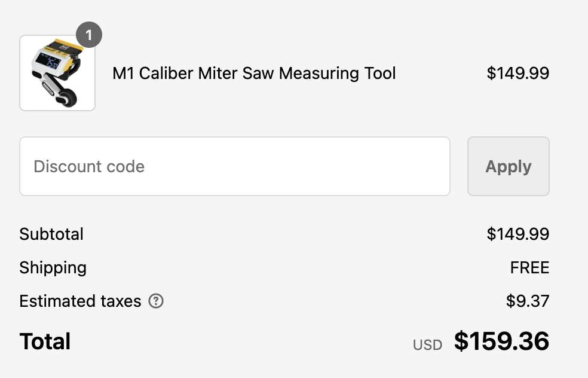This screenshot has height=378, width=588.
Task: Click the bold Total label
Action: click(45, 342)
